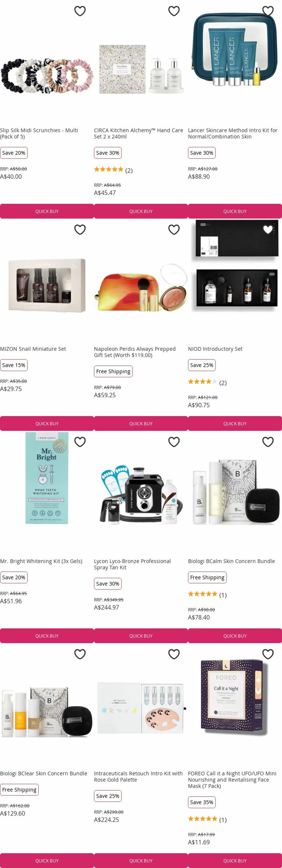Wishlist the Intraceuticals Retouch Intro Kit
Viewport: 282px width, 868px height.
click(174, 654)
